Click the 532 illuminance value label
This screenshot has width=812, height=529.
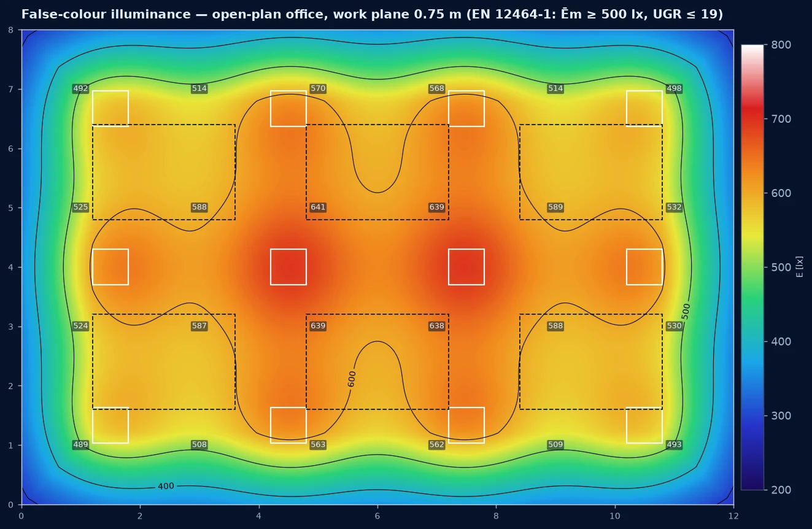tap(674, 207)
